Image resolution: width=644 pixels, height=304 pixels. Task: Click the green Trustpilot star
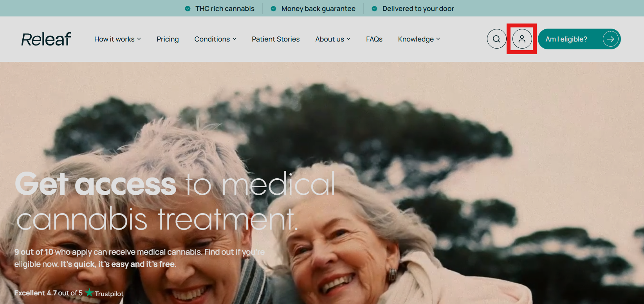click(90, 293)
